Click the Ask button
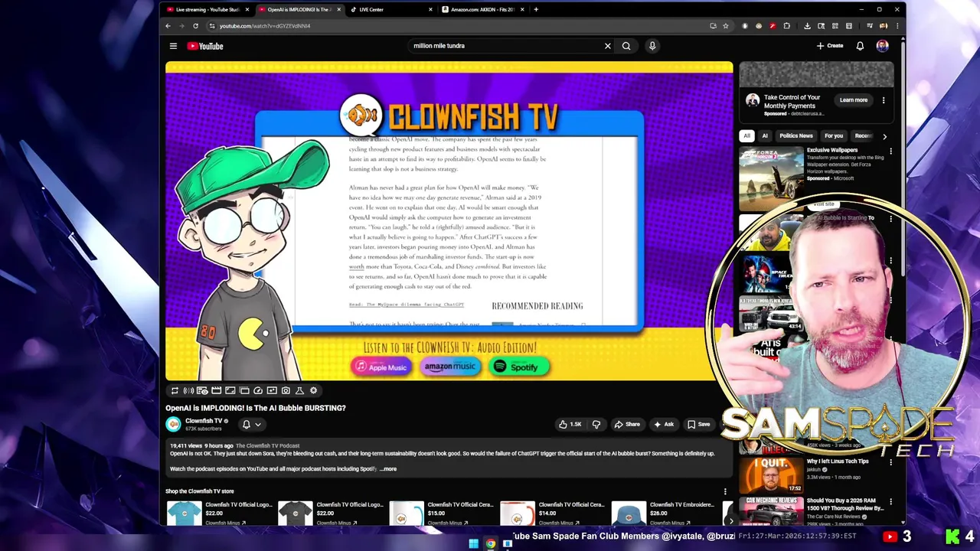Image resolution: width=980 pixels, height=551 pixels. point(664,424)
